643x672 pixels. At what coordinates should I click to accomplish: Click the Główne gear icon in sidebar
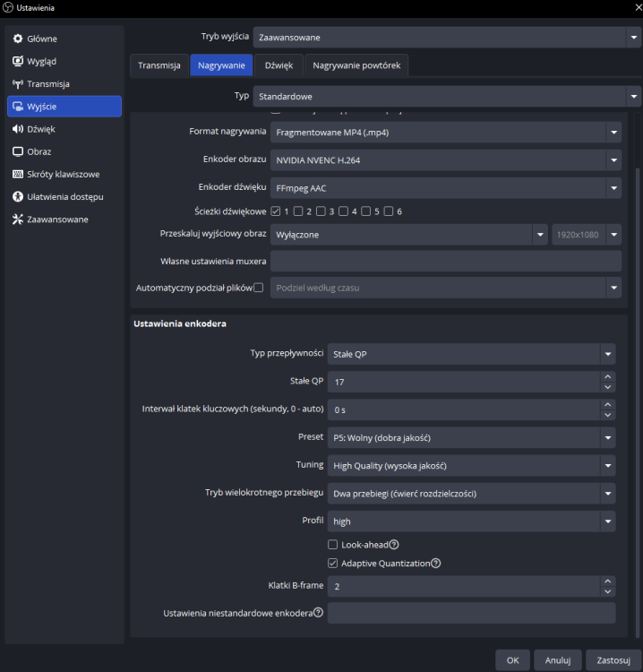[18, 39]
